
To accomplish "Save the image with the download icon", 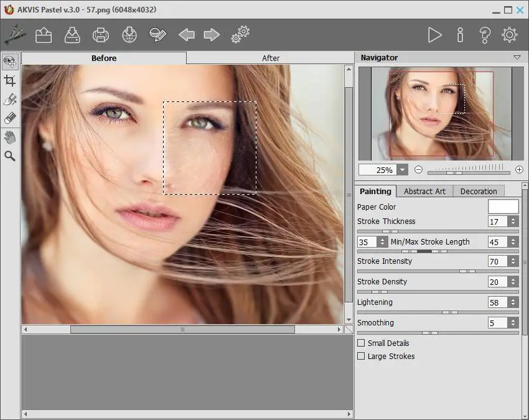I will click(x=72, y=35).
